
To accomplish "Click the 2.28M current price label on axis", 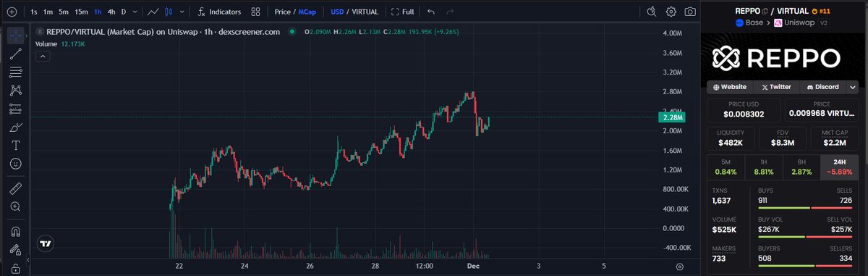I will pyautogui.click(x=673, y=117).
